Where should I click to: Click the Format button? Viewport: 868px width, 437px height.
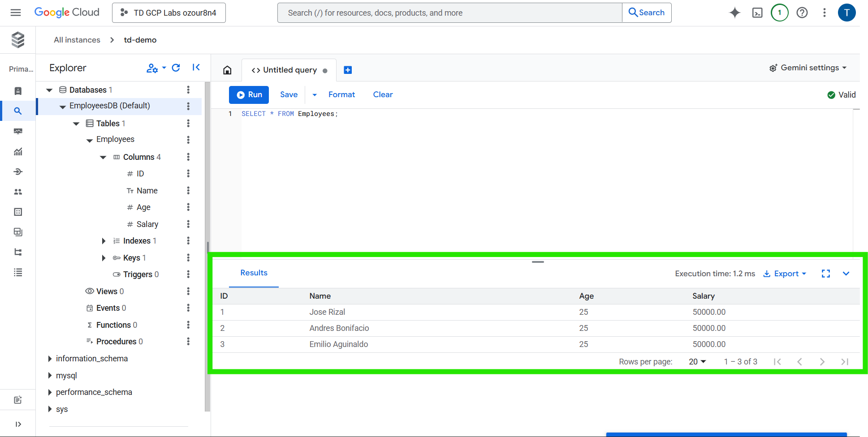tap(341, 94)
